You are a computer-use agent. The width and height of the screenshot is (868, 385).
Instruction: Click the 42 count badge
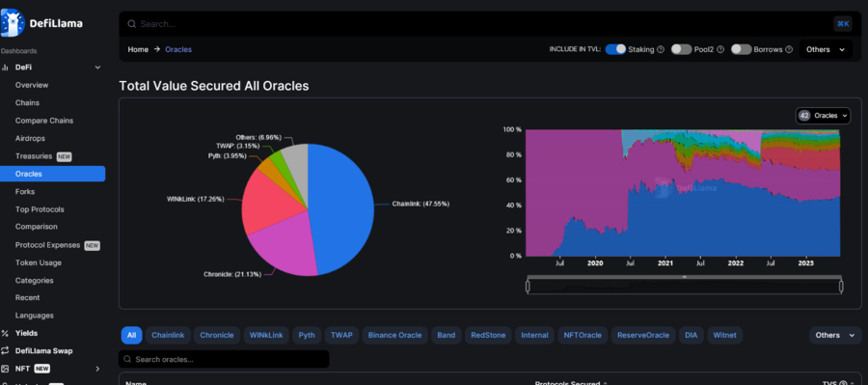[x=804, y=116]
